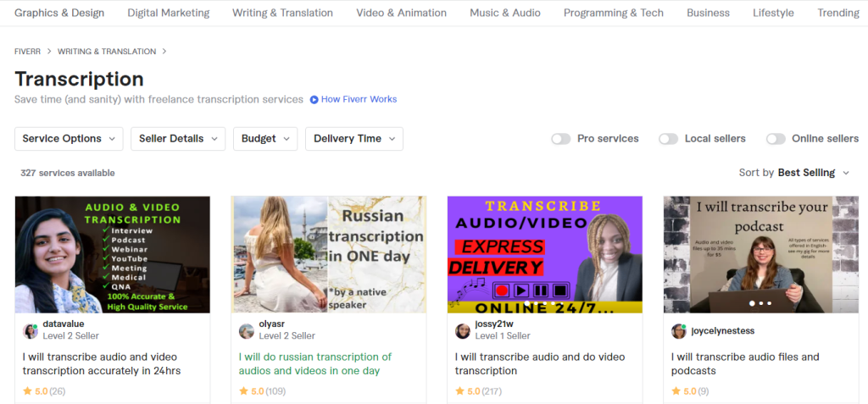
Task: Click star rating 5.0 (26) on datavalue gig
Action: [44, 391]
